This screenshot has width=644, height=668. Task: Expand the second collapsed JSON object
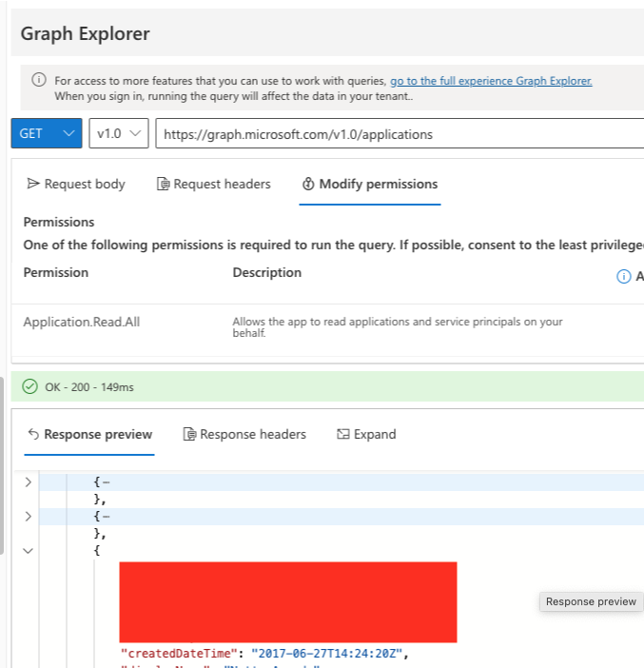(29, 517)
